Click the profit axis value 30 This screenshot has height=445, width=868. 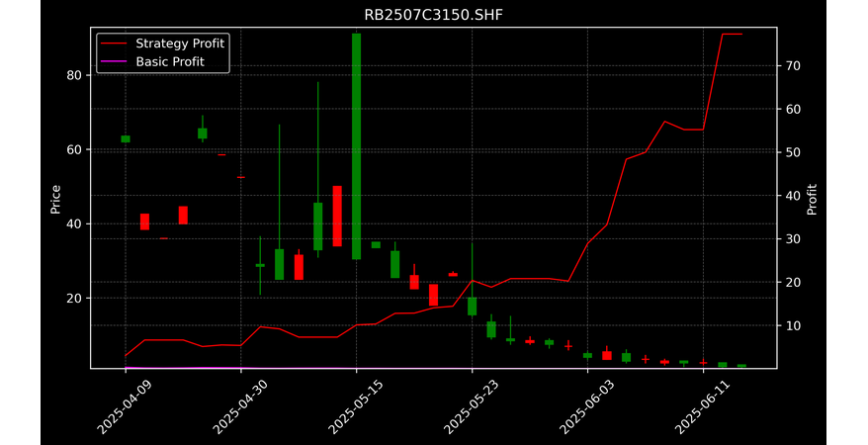click(792, 239)
